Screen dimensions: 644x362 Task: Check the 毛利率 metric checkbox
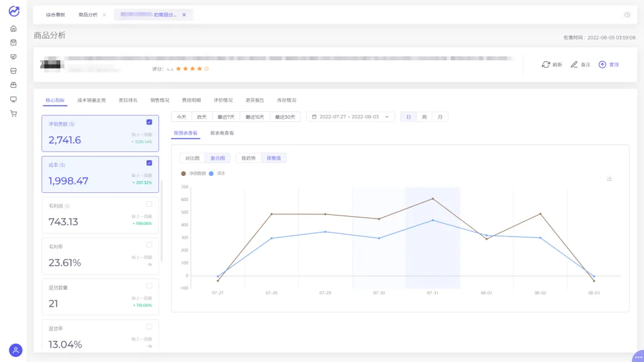click(x=149, y=245)
